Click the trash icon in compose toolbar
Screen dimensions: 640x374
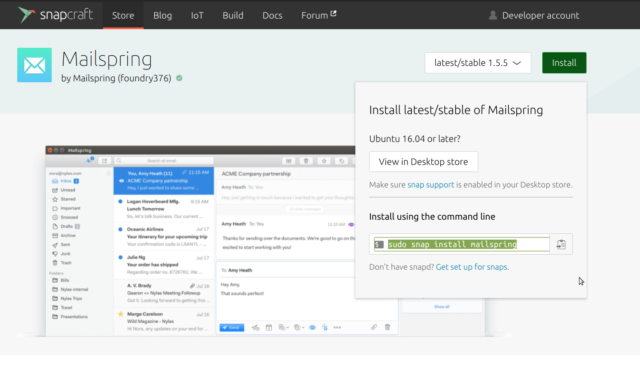[387, 327]
